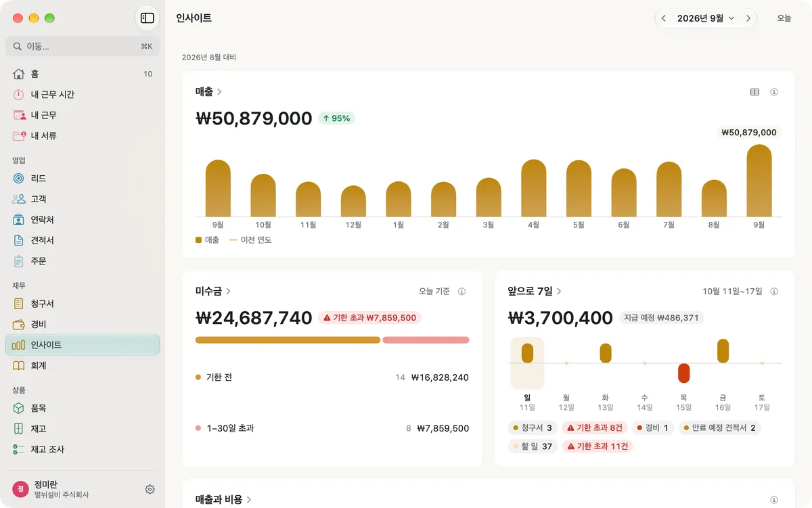The width and height of the screenshot is (812, 508).
Task: Toggle the 매출 legend item
Action: click(207, 239)
